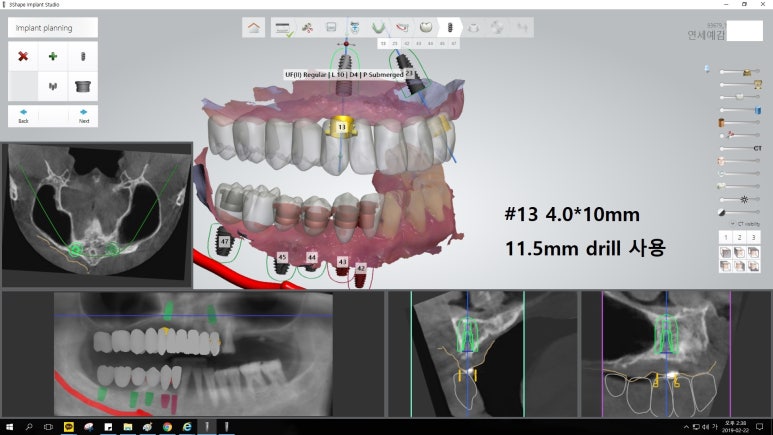Select view preset number 3

coord(753,237)
